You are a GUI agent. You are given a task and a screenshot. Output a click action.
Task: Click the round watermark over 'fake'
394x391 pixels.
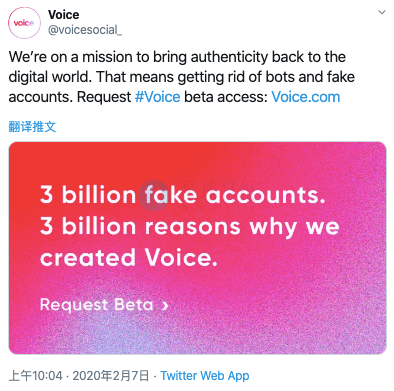tap(154, 196)
